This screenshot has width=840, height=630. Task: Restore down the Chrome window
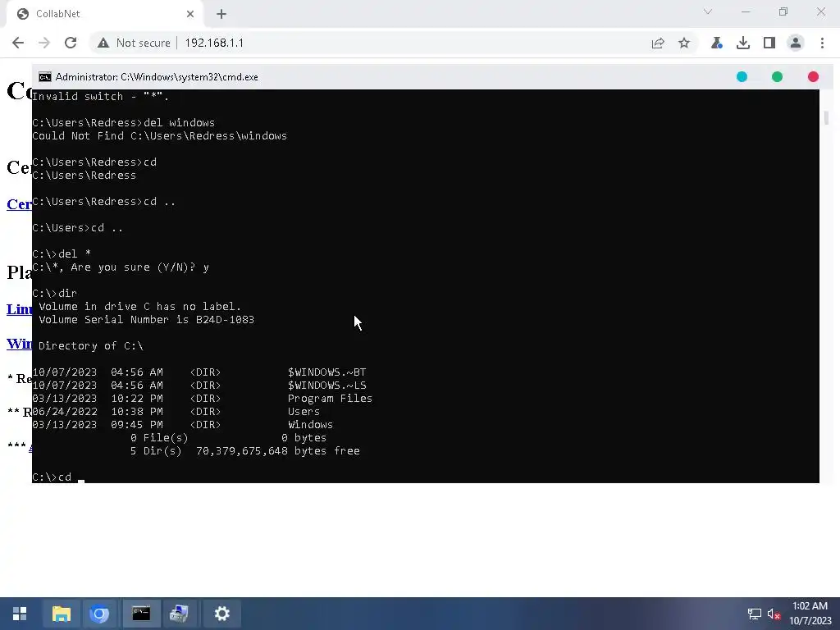coord(783,11)
